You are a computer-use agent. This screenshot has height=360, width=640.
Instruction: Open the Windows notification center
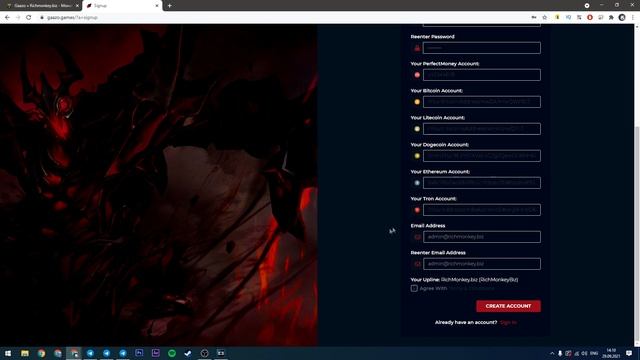[629, 353]
